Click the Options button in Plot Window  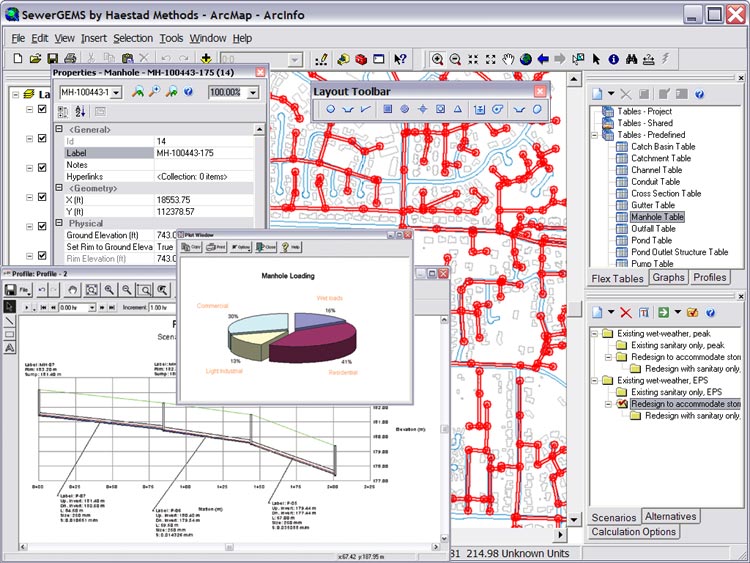coord(241,247)
